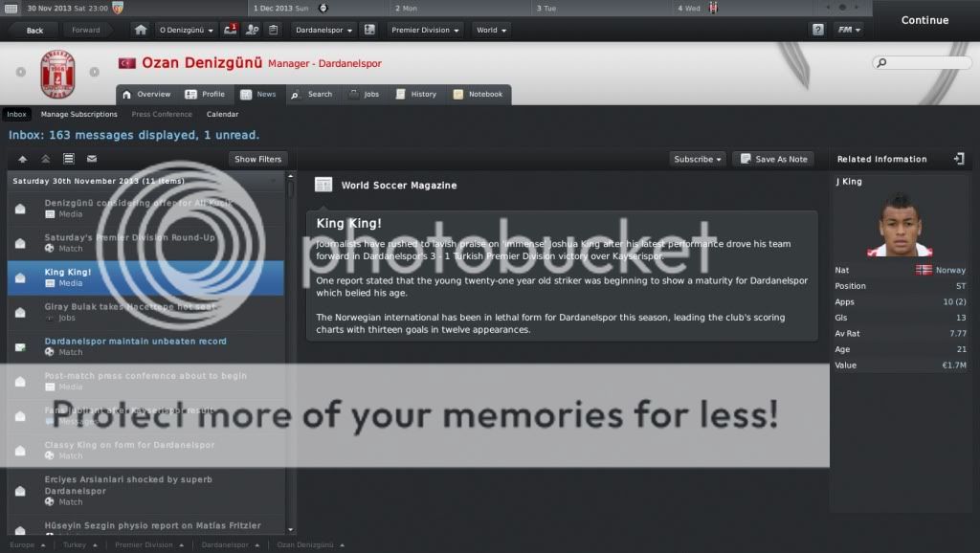Viewport: 980px width, 553px height.
Task: Click the football icon on 1 Dec 2013 Sun
Action: click(x=323, y=8)
